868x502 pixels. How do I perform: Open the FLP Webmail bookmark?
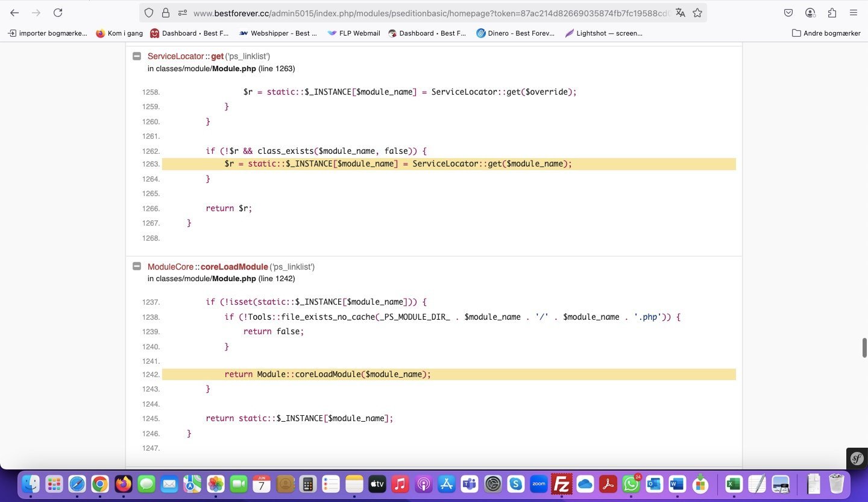coord(354,33)
